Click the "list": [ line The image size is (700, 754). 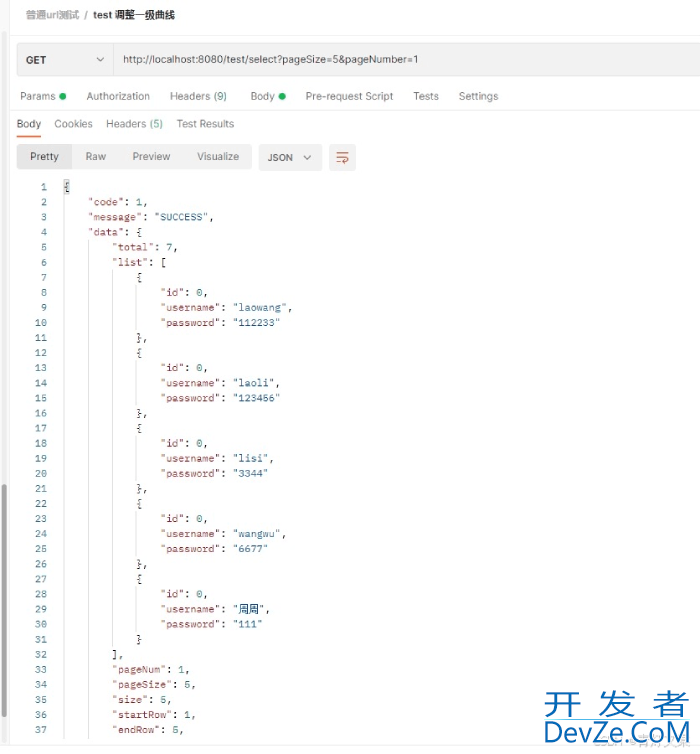pyautogui.click(x=139, y=263)
